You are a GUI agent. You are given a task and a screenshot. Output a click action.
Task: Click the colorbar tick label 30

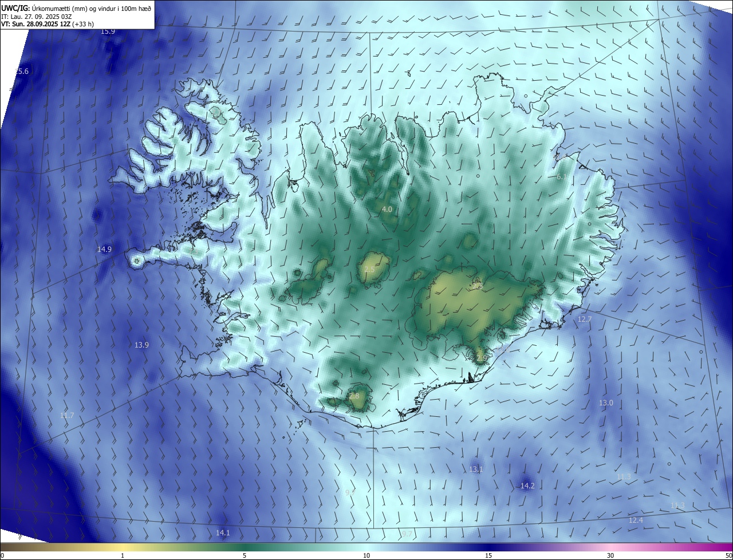click(x=610, y=555)
